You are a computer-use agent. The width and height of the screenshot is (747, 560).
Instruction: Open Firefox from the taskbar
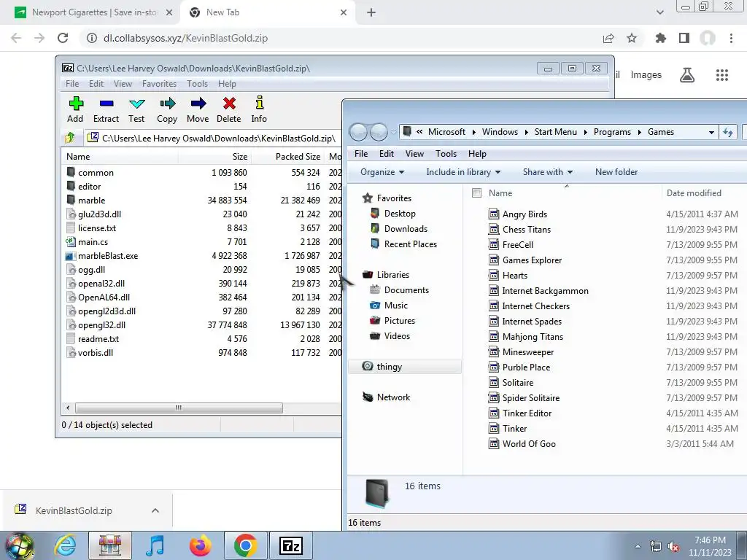(x=200, y=545)
